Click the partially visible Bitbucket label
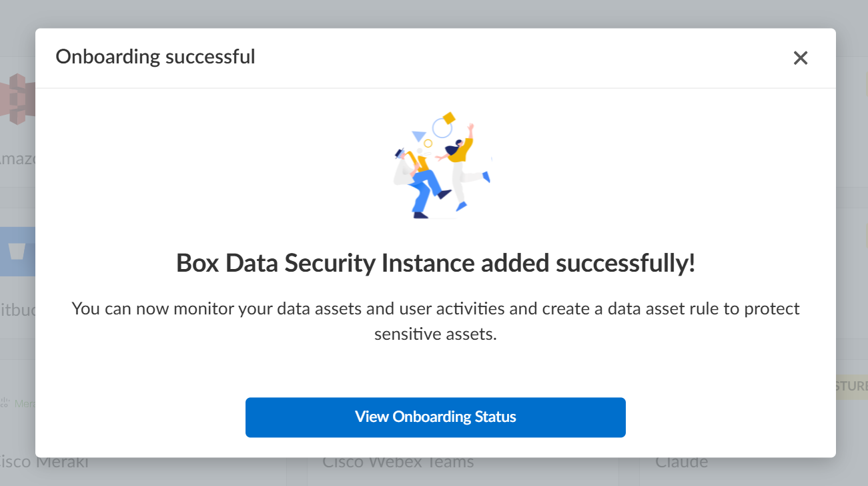Screen dimensions: 868x486 click(17, 311)
